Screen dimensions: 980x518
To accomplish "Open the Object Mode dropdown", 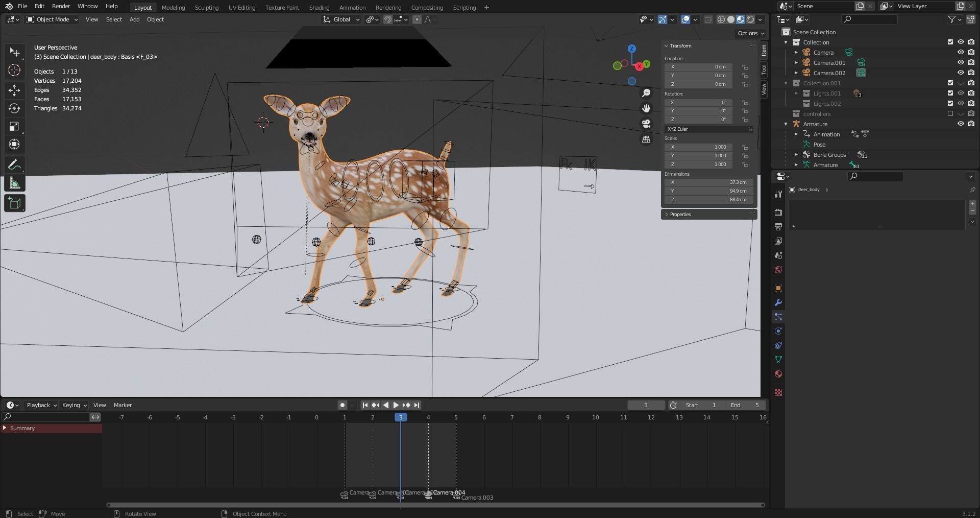I will pyautogui.click(x=52, y=19).
